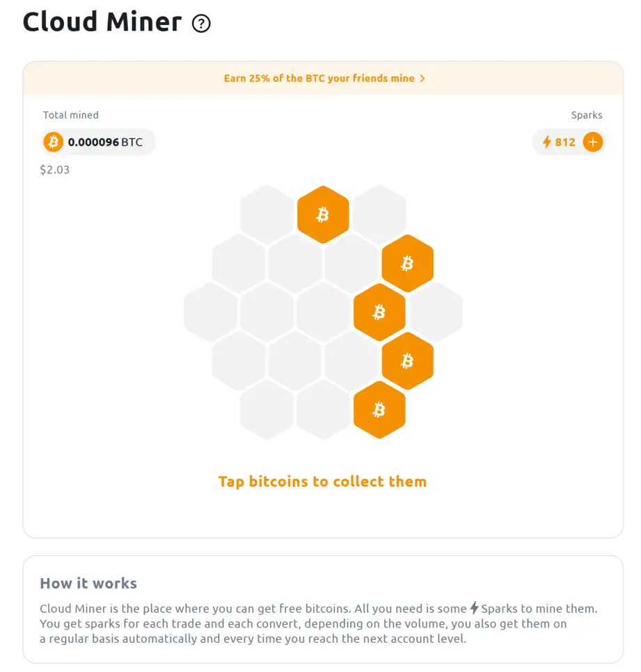This screenshot has width=641, height=672.
Task: Click the bitcoin coin icon in Total mined
Action: pos(53,142)
